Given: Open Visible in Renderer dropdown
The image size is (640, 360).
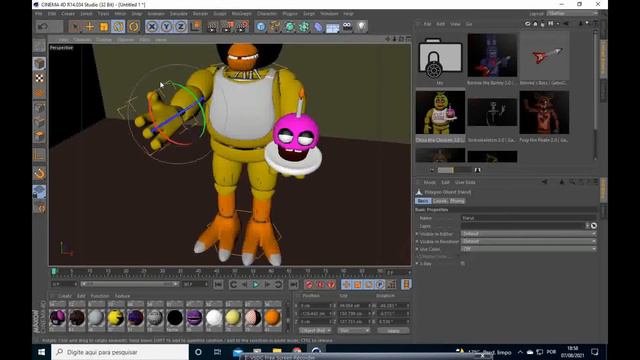Looking at the screenshot, I should click(529, 241).
